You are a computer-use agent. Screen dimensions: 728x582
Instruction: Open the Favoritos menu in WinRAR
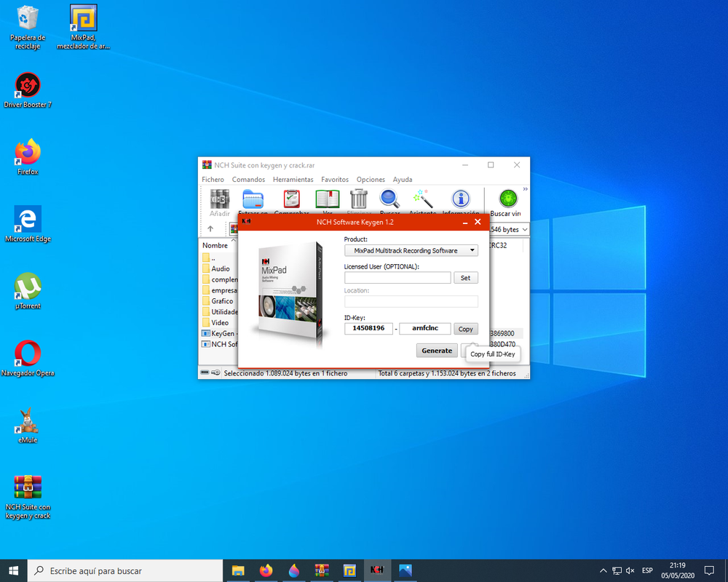coord(335,179)
